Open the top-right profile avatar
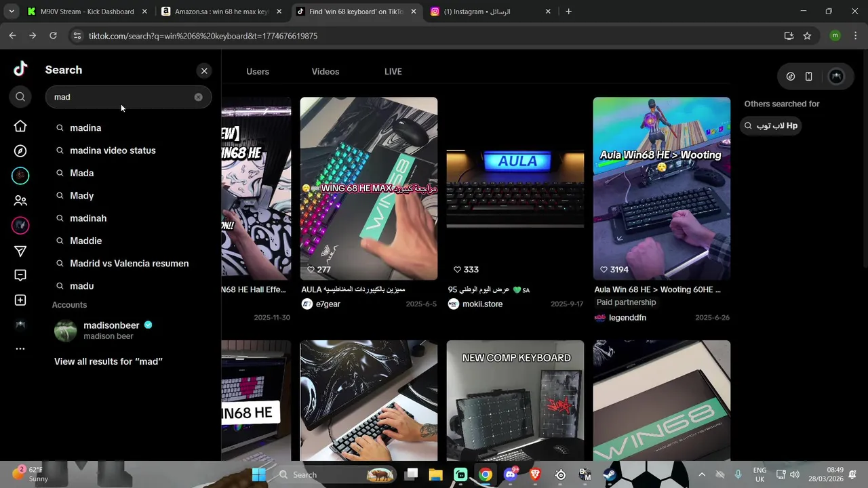868x488 pixels. [x=837, y=77]
